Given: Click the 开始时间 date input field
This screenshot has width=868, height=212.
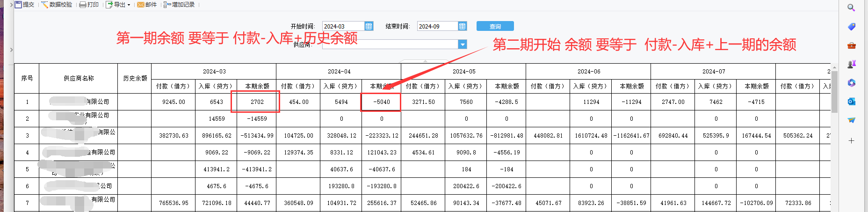Looking at the screenshot, I should coord(343,26).
